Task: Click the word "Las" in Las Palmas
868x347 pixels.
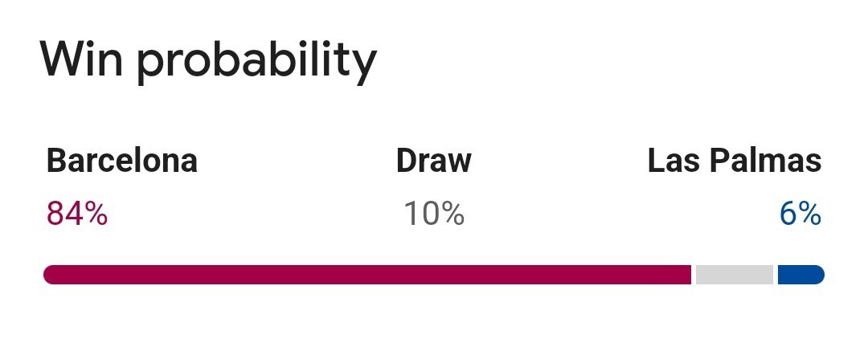Action: 674,161
